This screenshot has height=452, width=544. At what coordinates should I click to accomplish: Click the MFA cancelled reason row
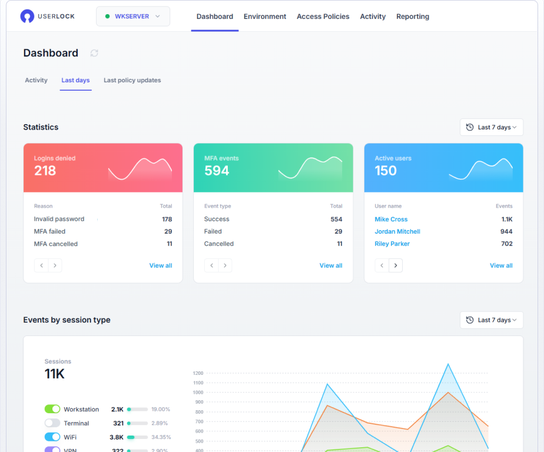point(103,244)
